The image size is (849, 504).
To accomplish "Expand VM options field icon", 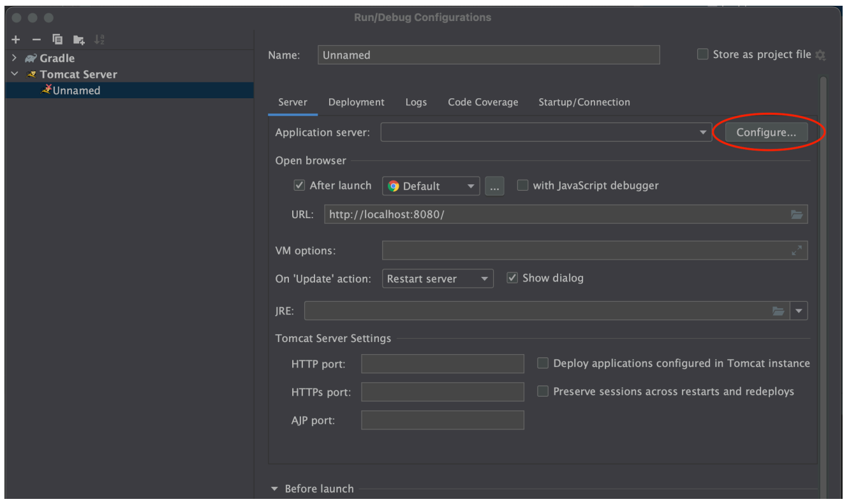I will tap(797, 251).
